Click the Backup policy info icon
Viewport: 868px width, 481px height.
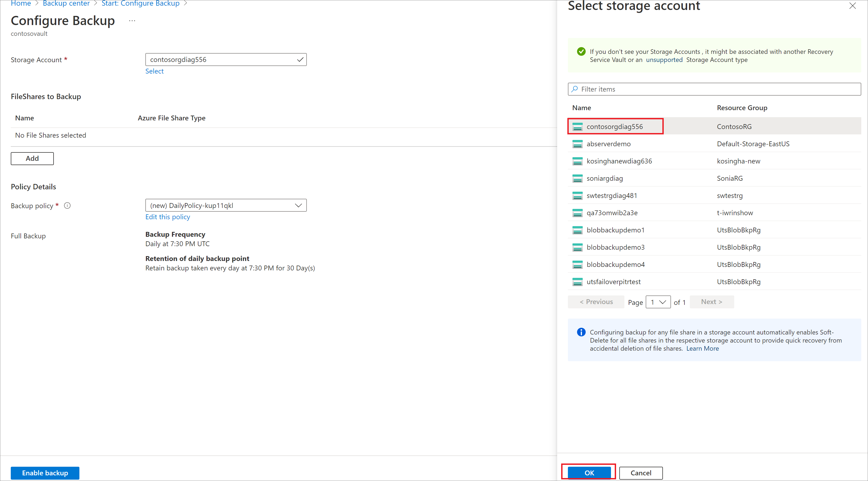[x=67, y=205]
